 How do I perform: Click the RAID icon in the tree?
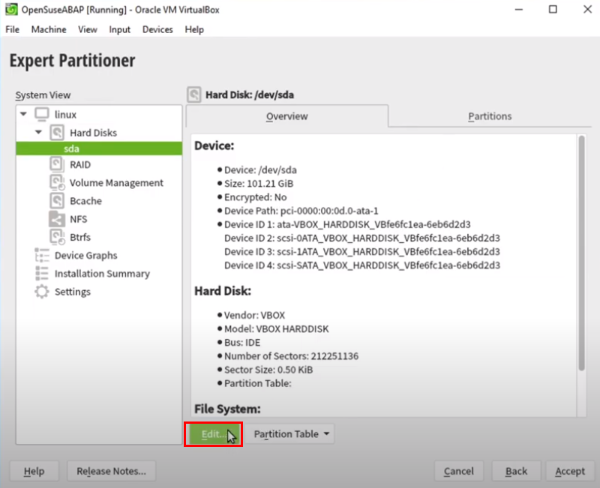click(57, 164)
